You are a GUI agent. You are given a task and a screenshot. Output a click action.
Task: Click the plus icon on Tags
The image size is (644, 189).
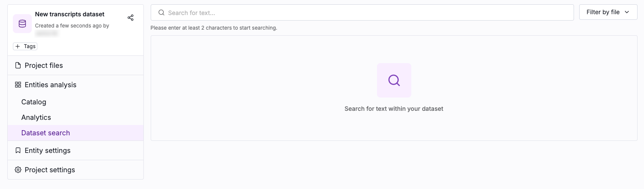pyautogui.click(x=18, y=46)
